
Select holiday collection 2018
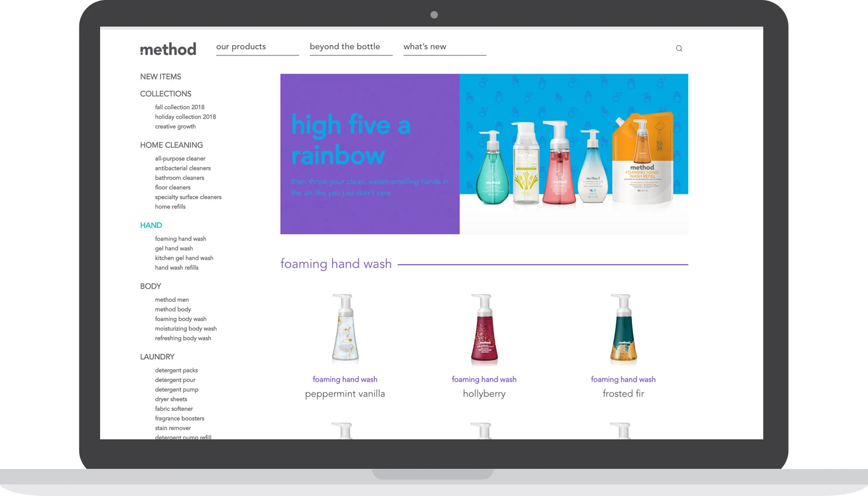[185, 117]
